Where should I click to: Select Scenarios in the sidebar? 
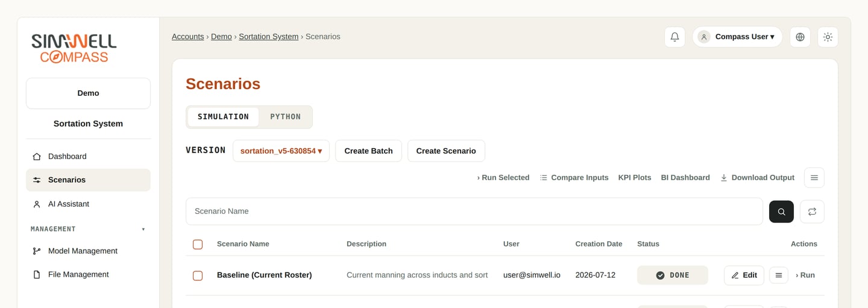click(x=88, y=180)
